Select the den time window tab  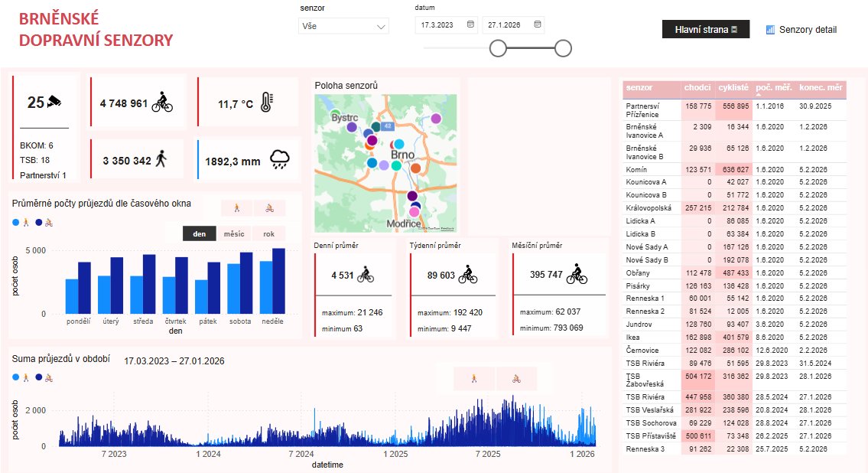[x=200, y=233]
